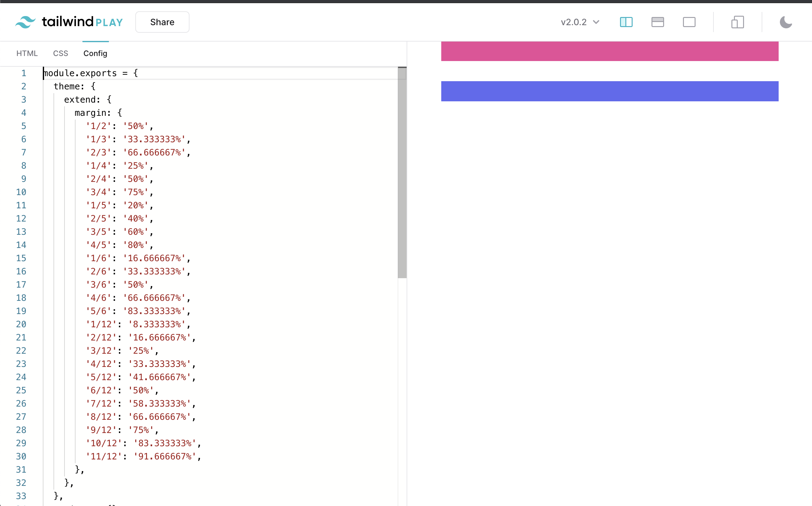The image size is (812, 506).
Task: Switch to the HTML tab
Action: click(27, 53)
